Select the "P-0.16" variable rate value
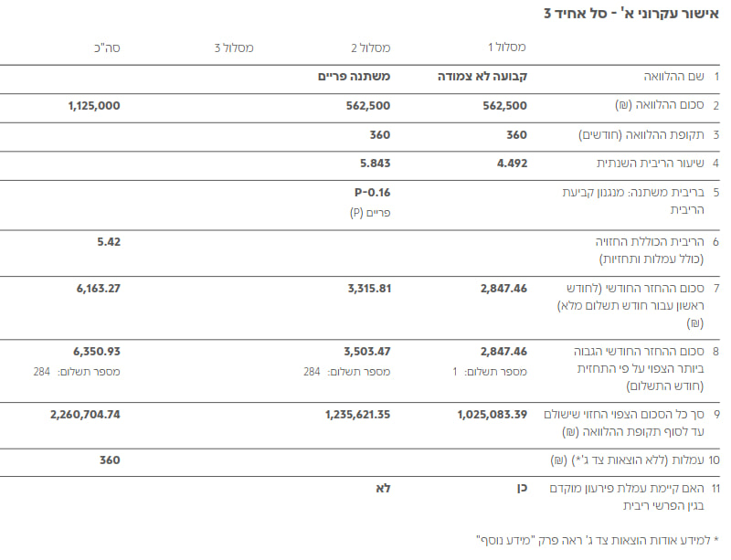Viewport: 731px width, 560px height. [372, 193]
